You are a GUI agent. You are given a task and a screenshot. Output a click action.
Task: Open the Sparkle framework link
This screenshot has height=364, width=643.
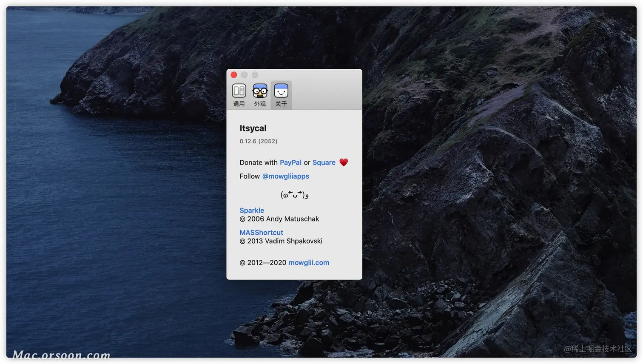(252, 210)
